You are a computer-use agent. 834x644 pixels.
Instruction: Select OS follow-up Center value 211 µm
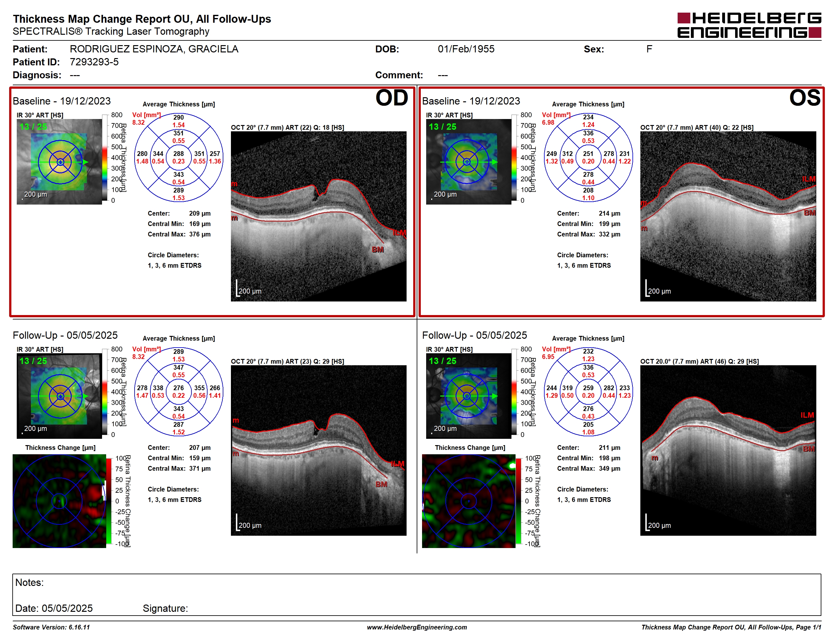coord(609,448)
